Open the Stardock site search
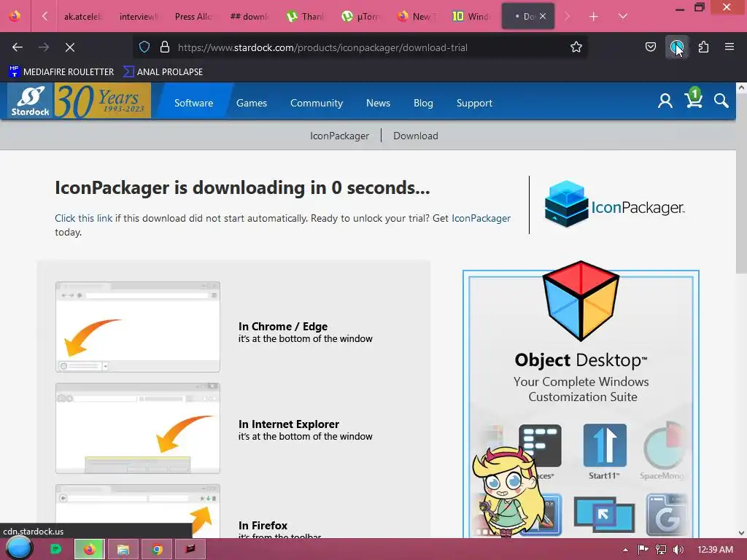This screenshot has height=560, width=747. point(721,101)
